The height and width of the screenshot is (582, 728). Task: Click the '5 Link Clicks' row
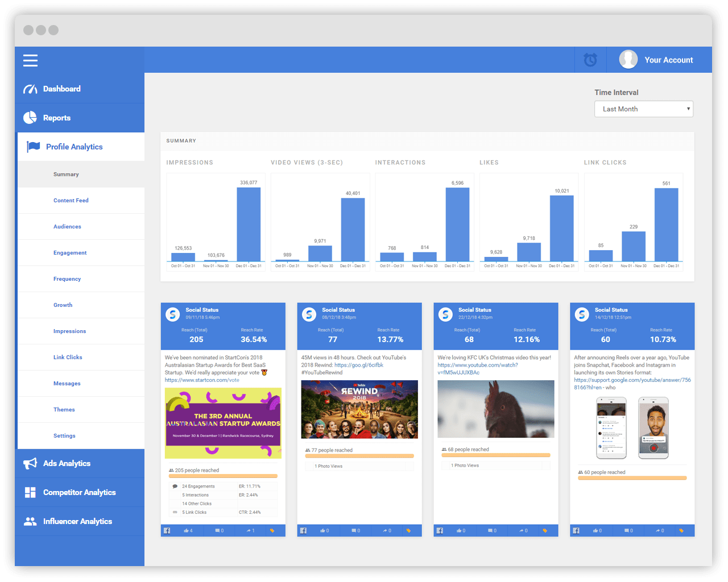point(223,512)
